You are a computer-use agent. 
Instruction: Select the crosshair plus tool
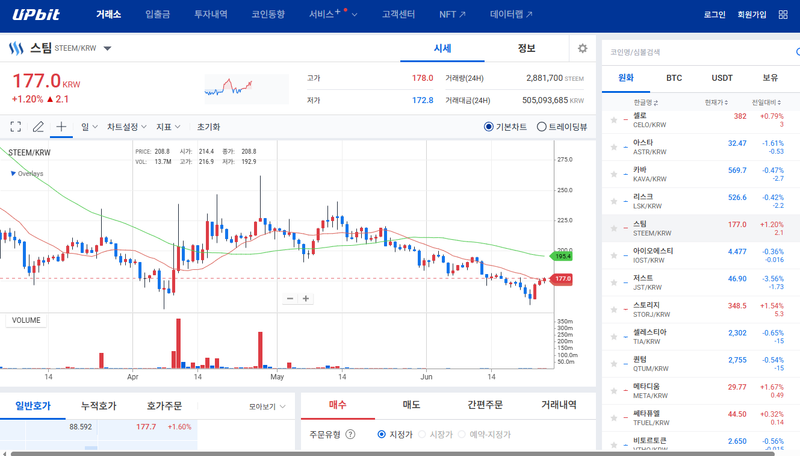click(61, 126)
